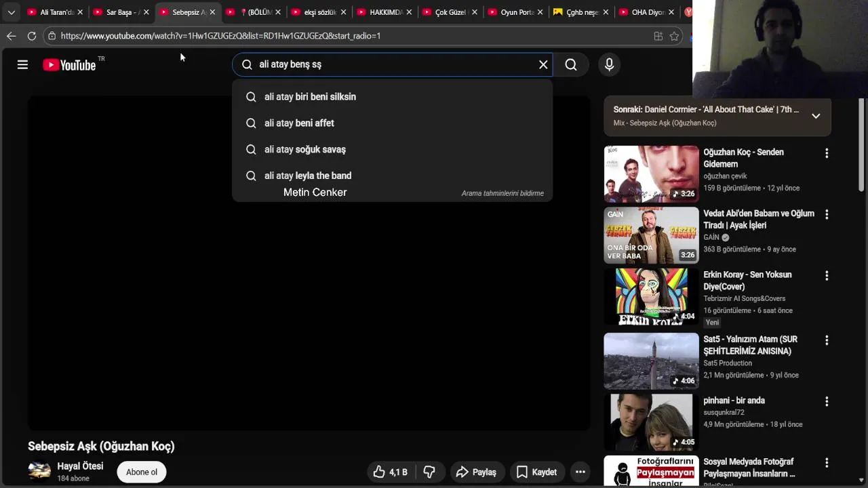Close the 'Sebepsiz Aşk' tab
The image size is (868, 488).
pos(212,12)
